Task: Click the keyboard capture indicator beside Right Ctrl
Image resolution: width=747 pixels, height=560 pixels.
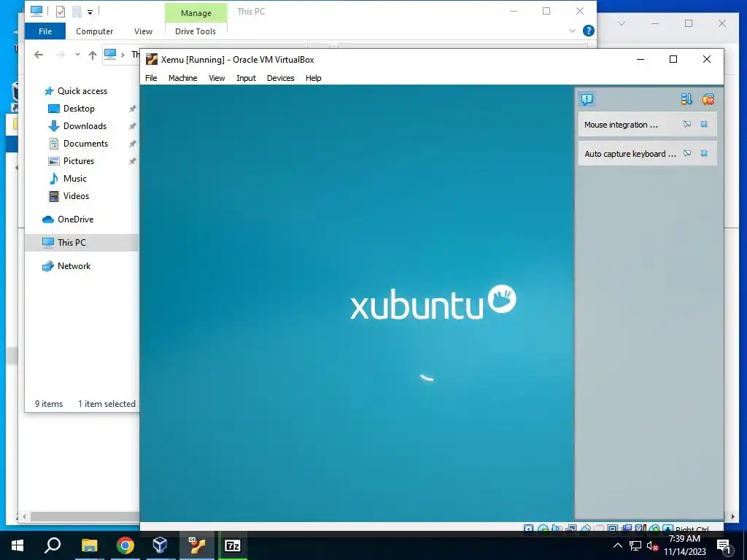Action: (668, 528)
